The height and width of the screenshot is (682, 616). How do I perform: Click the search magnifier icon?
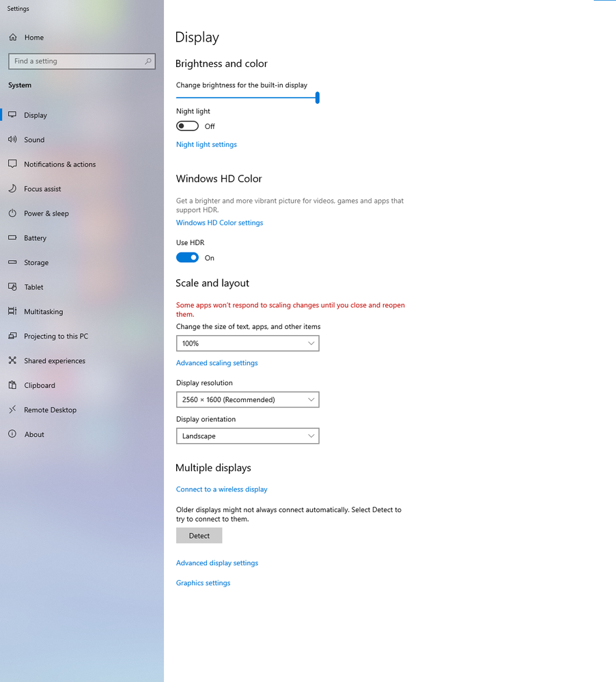point(148,61)
